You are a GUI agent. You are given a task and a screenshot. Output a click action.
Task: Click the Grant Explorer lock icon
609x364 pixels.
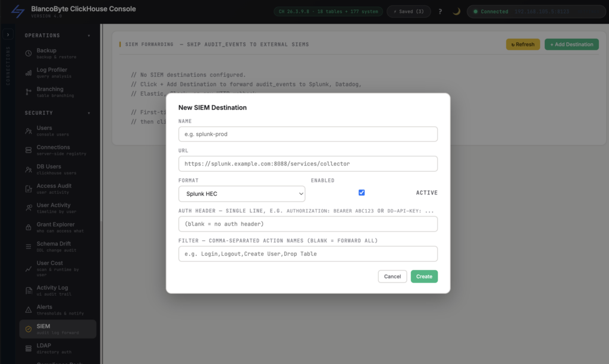pos(29,227)
